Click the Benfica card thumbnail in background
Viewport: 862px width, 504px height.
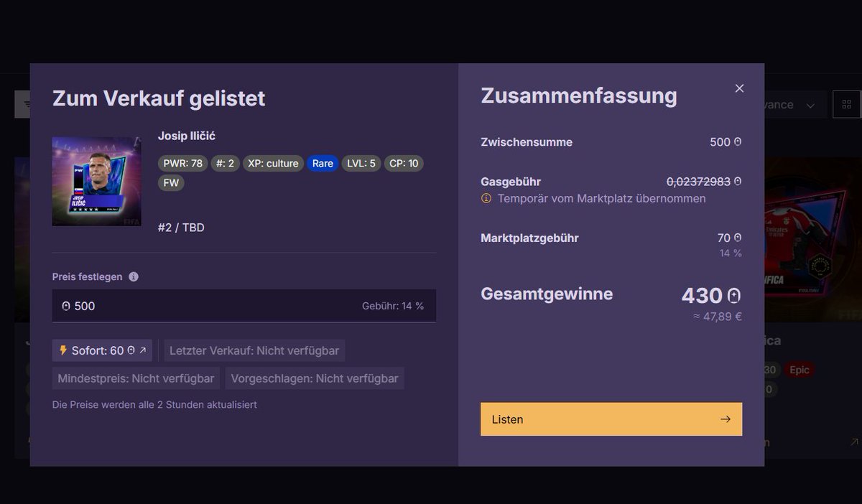(812, 239)
